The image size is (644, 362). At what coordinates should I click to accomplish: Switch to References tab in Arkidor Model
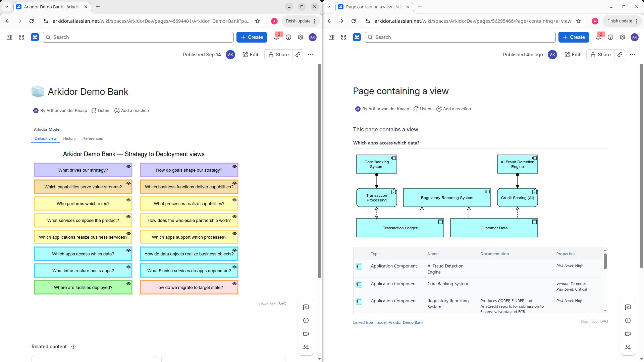[93, 138]
